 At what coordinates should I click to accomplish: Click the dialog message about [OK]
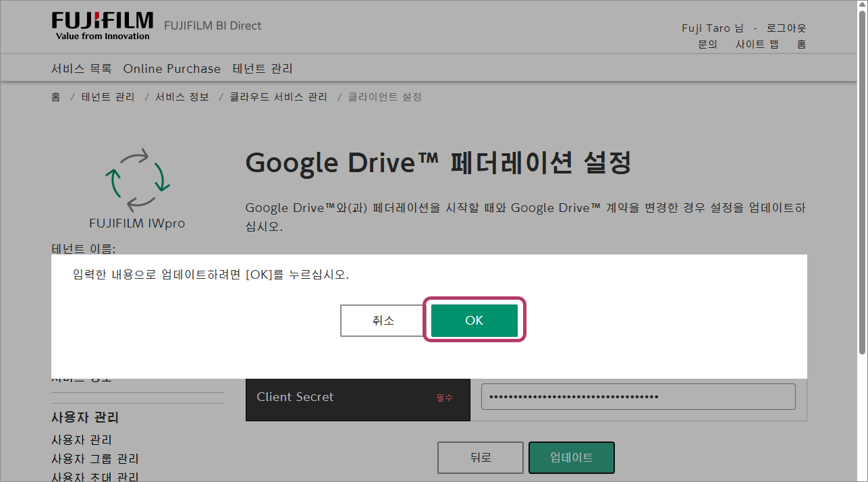(x=211, y=275)
